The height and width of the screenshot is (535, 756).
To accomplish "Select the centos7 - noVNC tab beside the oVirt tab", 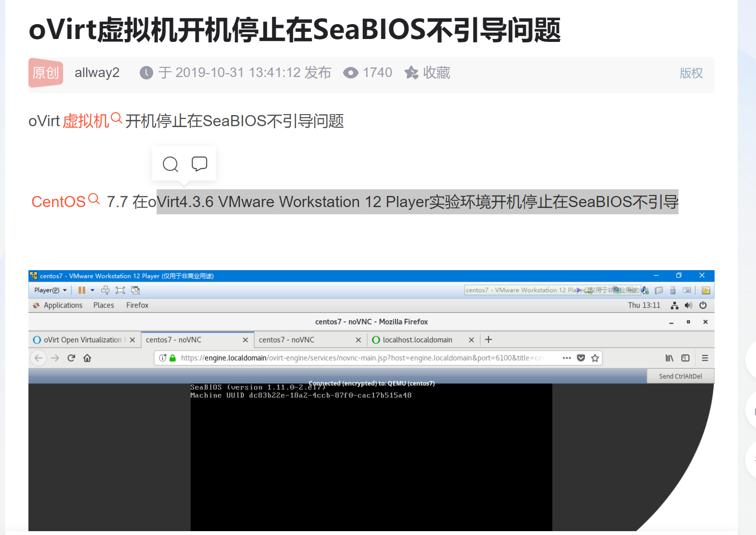I will 198,339.
